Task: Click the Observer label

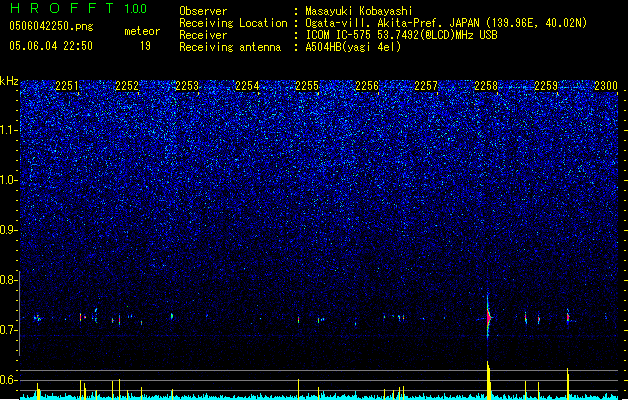Action: 203,11
